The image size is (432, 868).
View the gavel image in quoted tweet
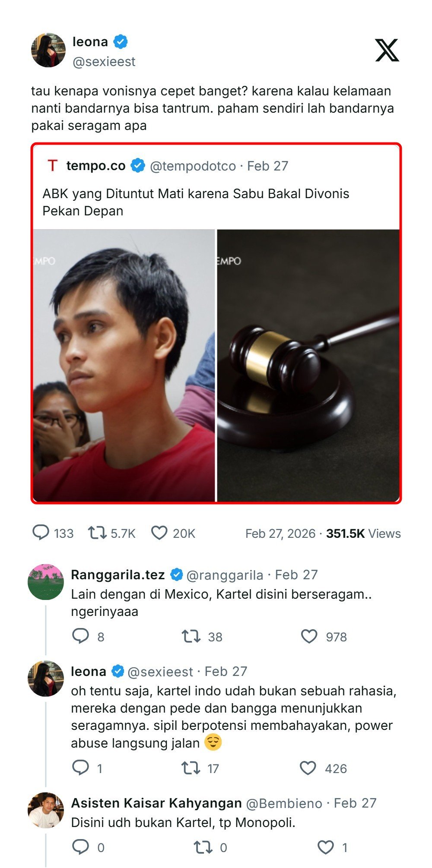point(308,365)
